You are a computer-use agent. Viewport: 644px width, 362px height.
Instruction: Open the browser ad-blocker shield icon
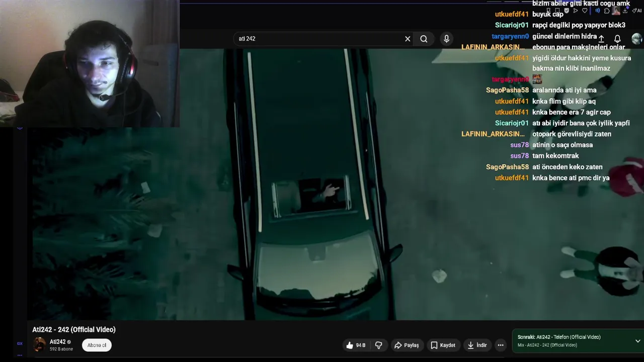point(567,11)
